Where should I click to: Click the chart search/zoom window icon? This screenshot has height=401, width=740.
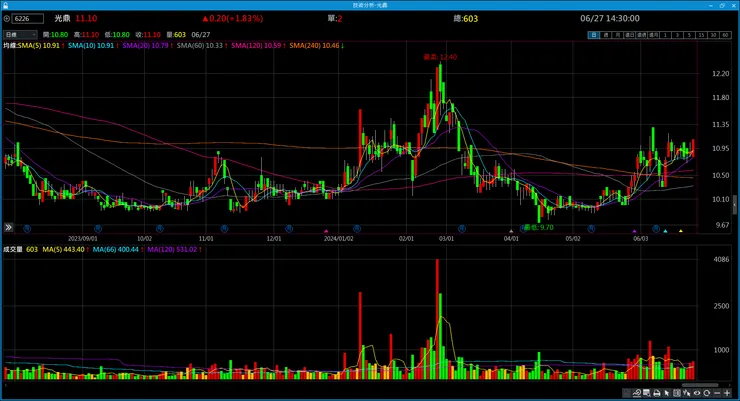647,393
